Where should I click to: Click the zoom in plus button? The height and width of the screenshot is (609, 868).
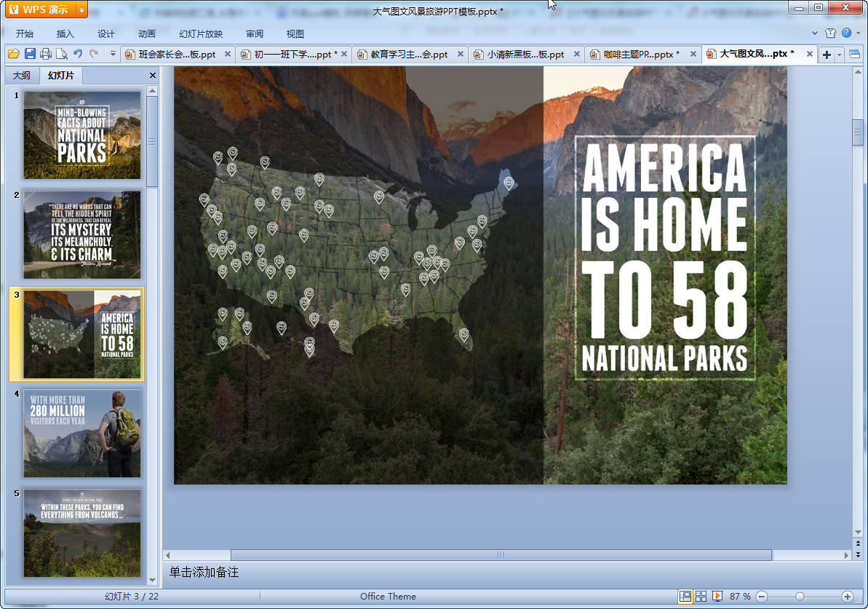[847, 597]
